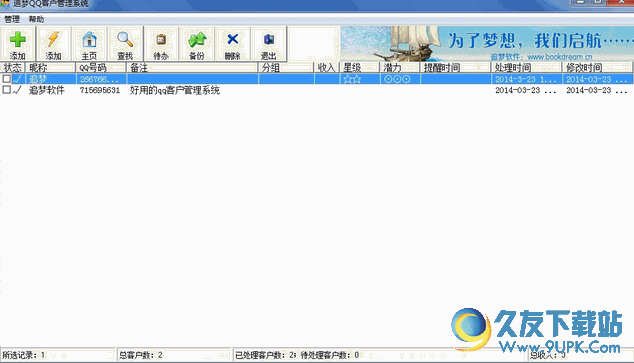Select the nickname cell 追梦 in highlighted row
Image resolution: width=634 pixels, height=363 pixels.
38,79
